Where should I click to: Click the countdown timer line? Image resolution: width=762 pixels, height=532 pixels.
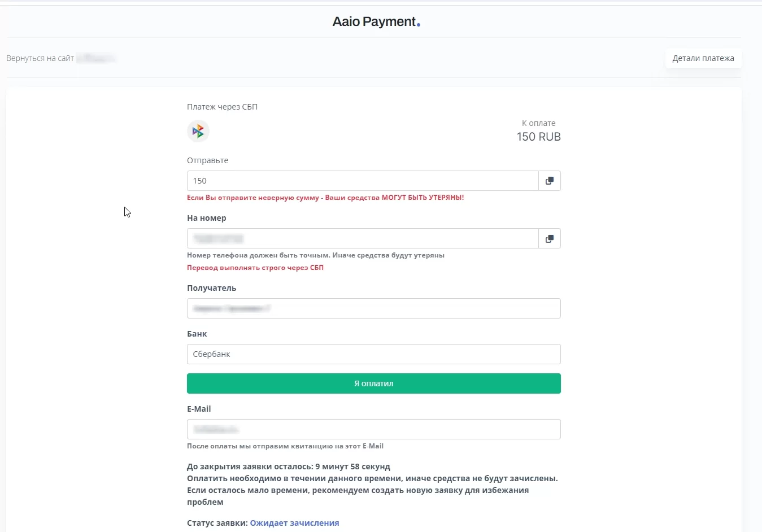point(288,466)
